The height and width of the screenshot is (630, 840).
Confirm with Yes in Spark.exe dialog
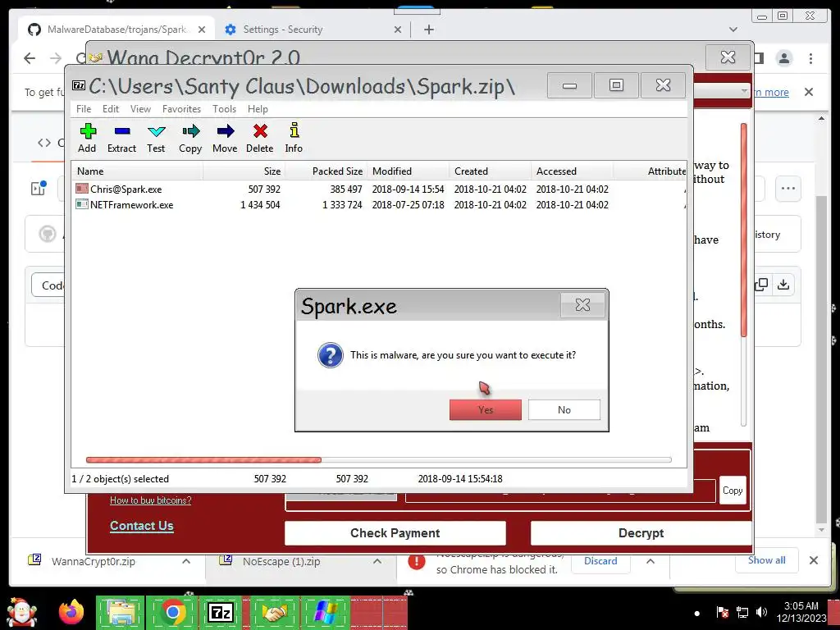tap(486, 410)
